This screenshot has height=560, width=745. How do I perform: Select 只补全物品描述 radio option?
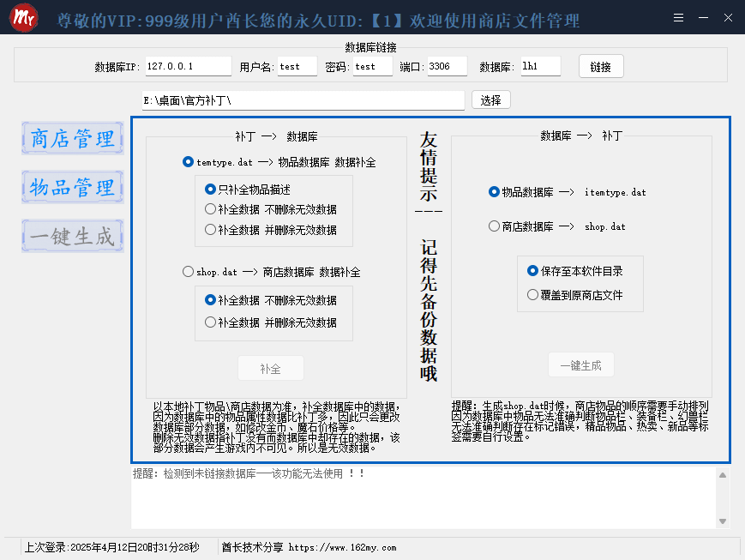pyautogui.click(x=210, y=190)
